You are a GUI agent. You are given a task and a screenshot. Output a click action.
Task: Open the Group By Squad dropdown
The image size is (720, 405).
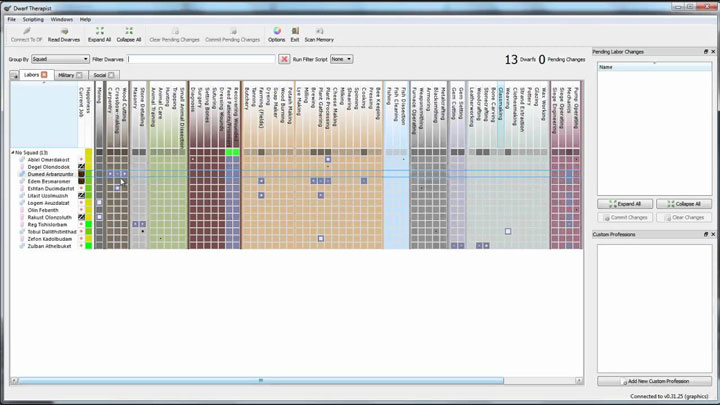60,59
